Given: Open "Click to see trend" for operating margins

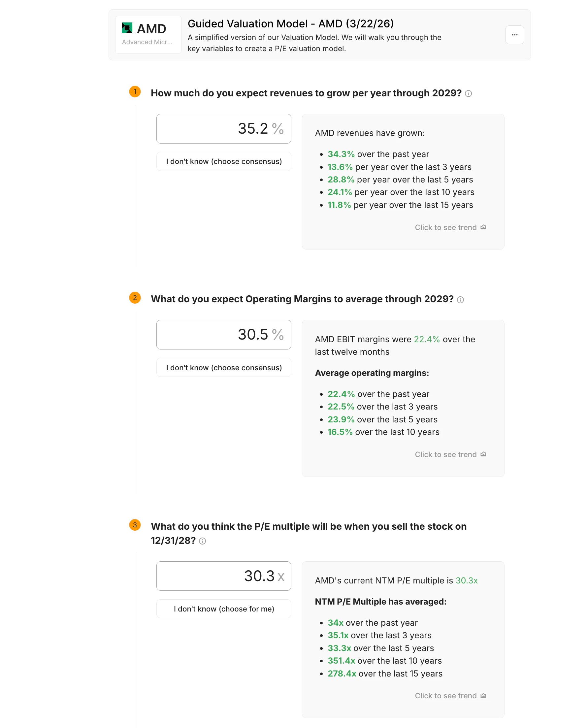Looking at the screenshot, I should click(x=445, y=455).
